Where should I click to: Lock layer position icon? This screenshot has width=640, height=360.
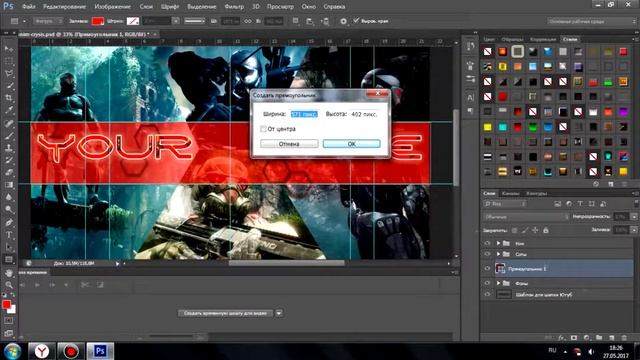[x=535, y=231]
